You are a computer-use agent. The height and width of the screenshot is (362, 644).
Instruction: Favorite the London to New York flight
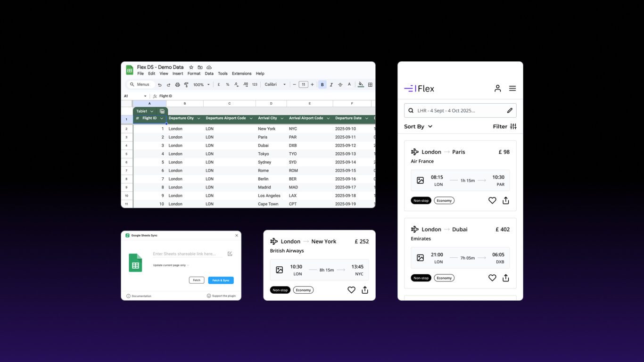pyautogui.click(x=351, y=290)
